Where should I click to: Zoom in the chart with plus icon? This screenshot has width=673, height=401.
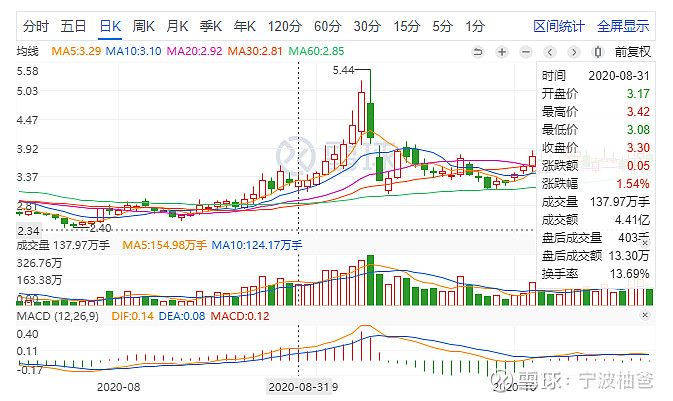tap(501, 52)
